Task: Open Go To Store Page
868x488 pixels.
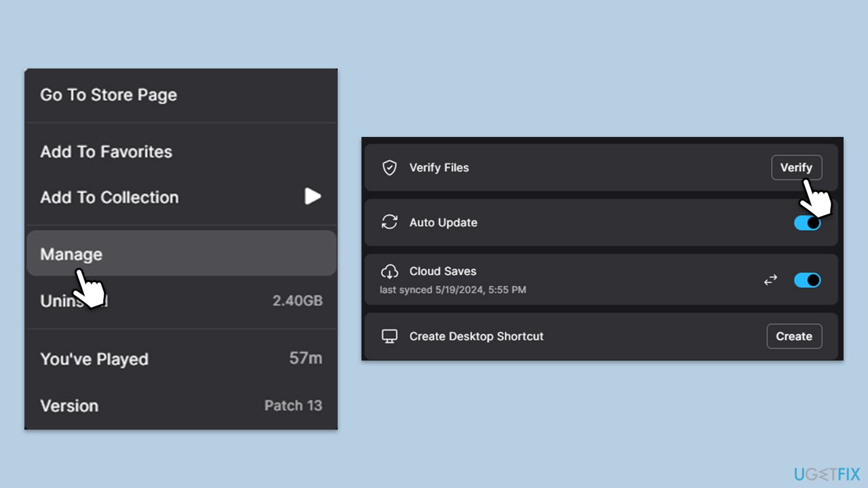Action: 108,95
